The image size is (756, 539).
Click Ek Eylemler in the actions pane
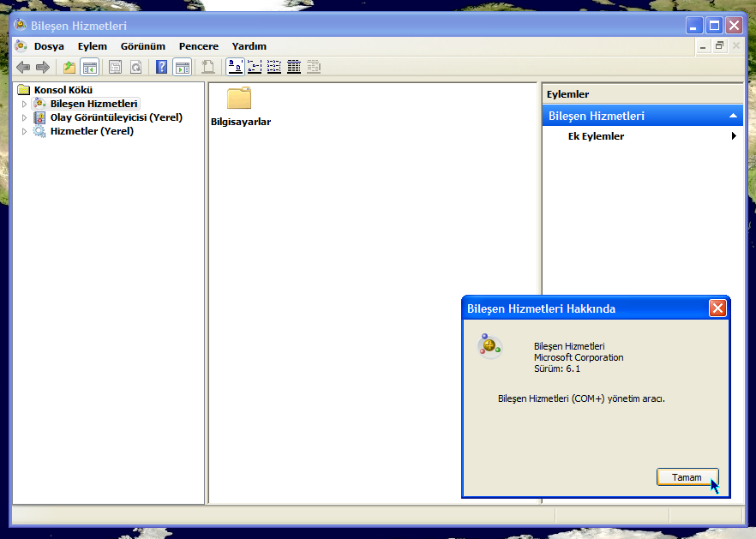(596, 136)
